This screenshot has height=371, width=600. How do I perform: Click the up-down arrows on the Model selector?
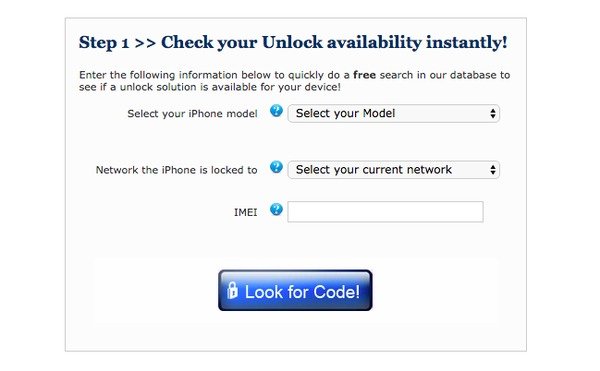pyautogui.click(x=492, y=113)
